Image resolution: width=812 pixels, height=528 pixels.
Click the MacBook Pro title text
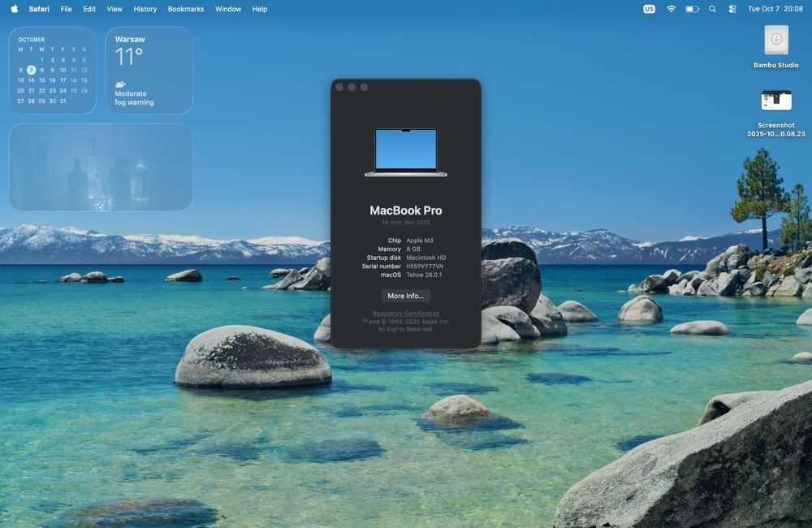[405, 210]
